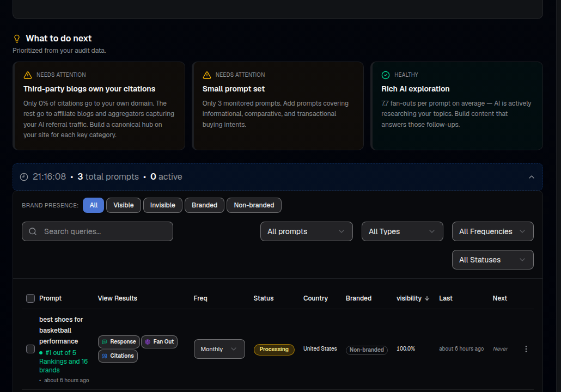Collapse the prompts summary bar with the chevron
The height and width of the screenshot is (392, 561).
click(x=531, y=177)
